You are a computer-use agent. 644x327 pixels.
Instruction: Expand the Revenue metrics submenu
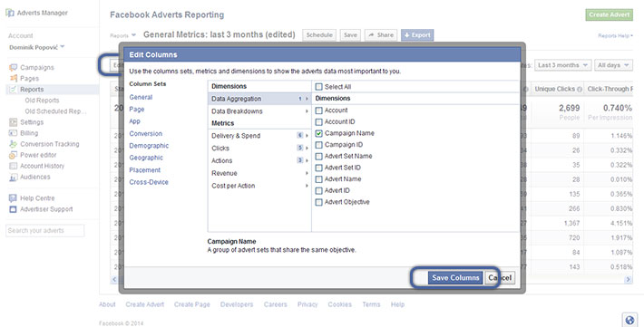pyautogui.click(x=259, y=173)
